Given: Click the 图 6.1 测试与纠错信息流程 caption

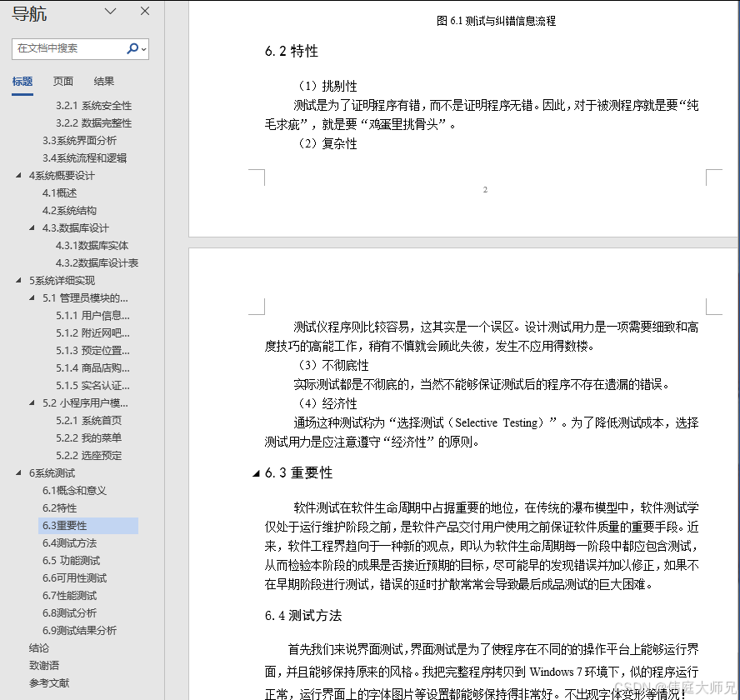Looking at the screenshot, I should [496, 21].
